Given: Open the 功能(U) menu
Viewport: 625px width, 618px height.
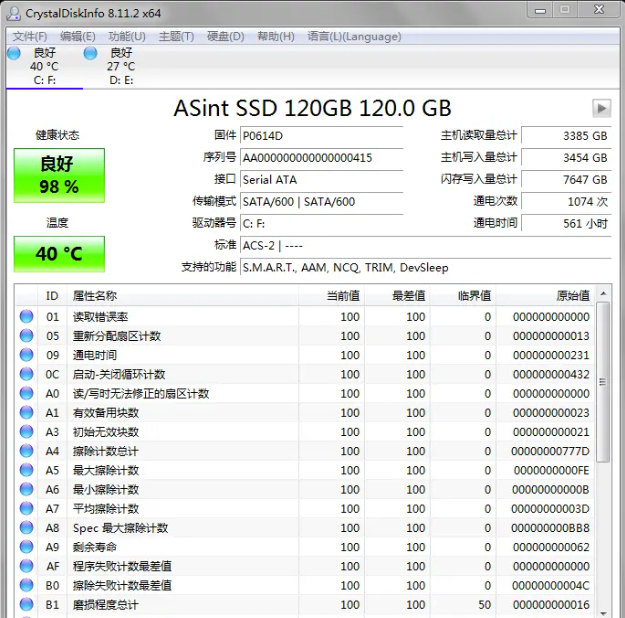Looking at the screenshot, I should (127, 37).
